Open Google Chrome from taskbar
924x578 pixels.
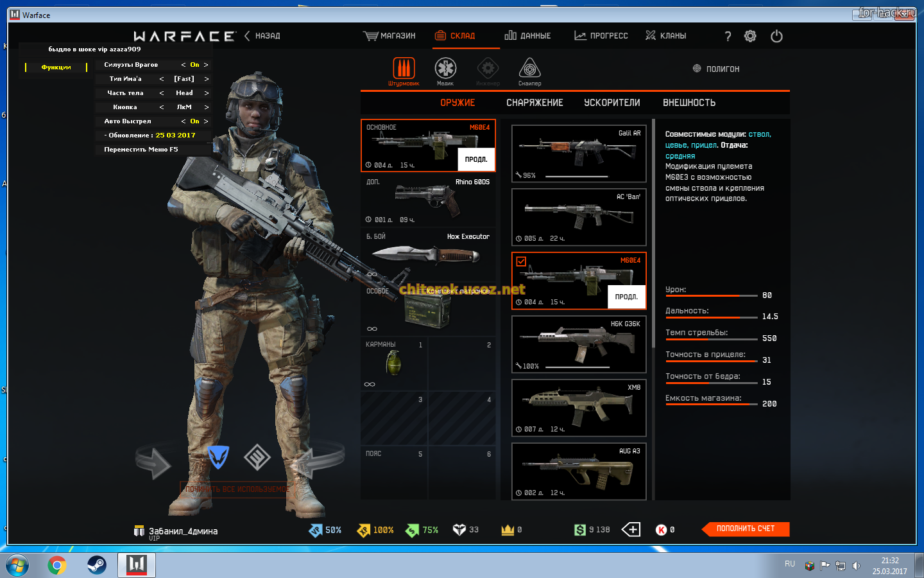[57, 566]
